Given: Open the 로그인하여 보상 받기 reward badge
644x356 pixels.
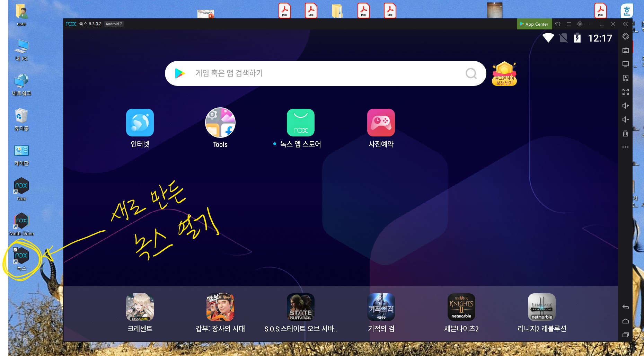Looking at the screenshot, I should pyautogui.click(x=504, y=73).
